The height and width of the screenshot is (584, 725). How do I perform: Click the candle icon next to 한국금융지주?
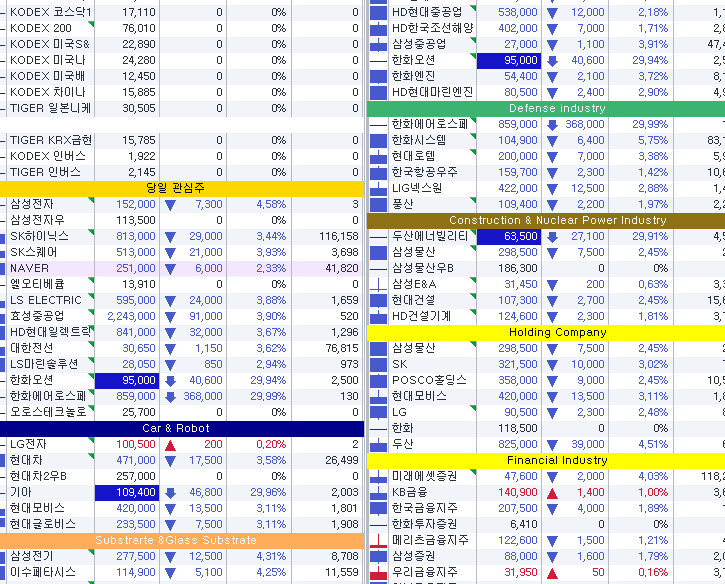[x=378, y=509]
